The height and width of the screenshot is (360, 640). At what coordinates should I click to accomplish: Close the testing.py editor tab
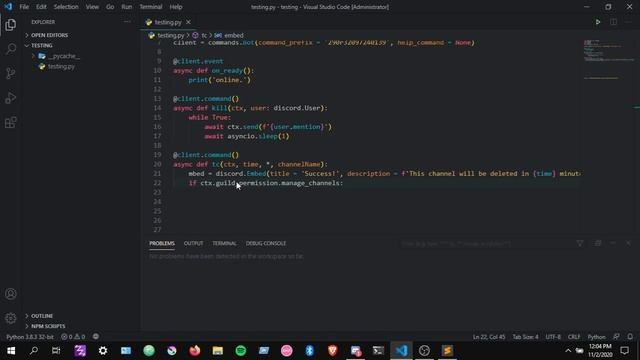tap(188, 22)
